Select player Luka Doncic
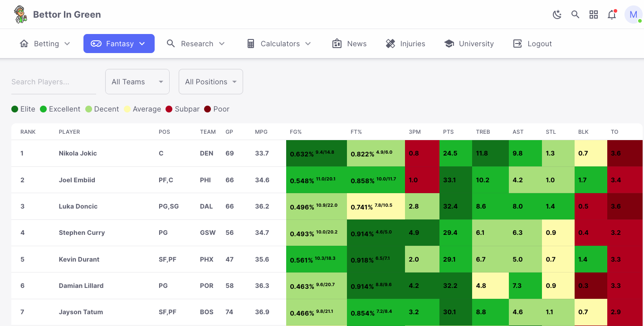This screenshot has height=326, width=644. pyautogui.click(x=78, y=206)
